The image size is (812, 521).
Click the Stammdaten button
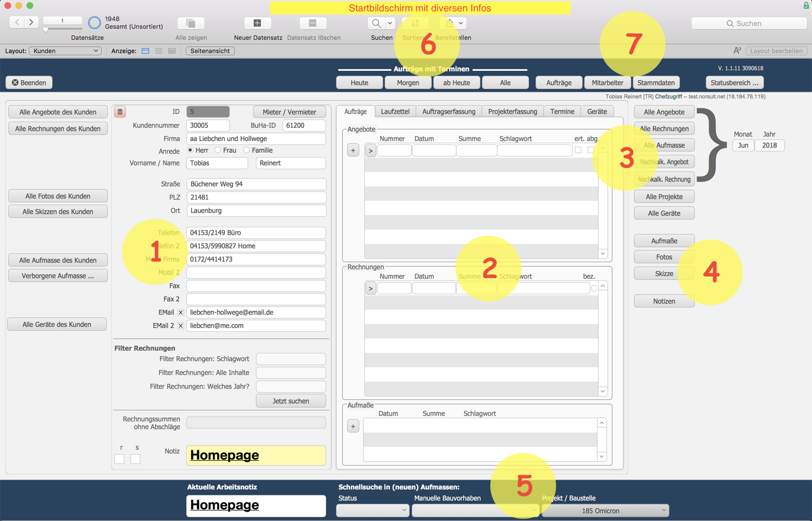tap(656, 82)
